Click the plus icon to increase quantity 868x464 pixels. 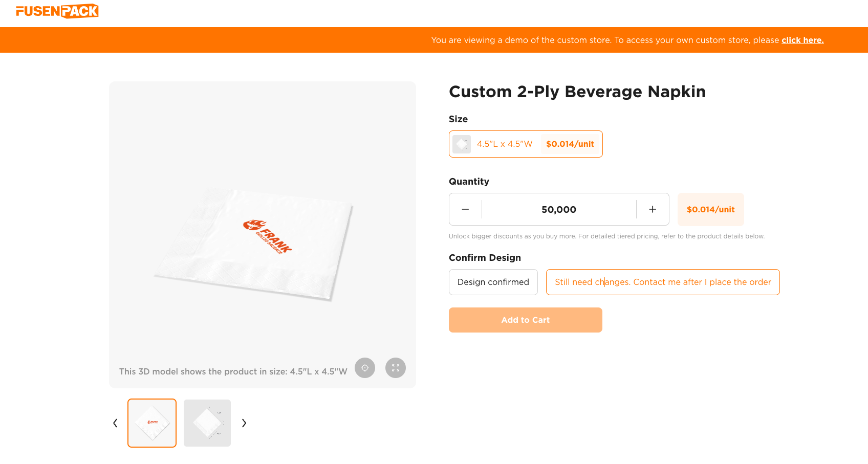click(x=653, y=209)
